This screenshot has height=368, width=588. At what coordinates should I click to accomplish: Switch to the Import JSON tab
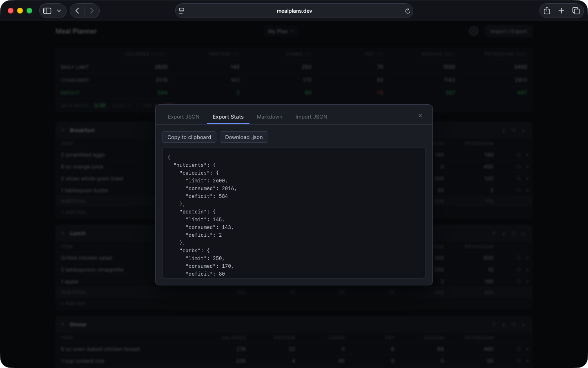tap(311, 117)
